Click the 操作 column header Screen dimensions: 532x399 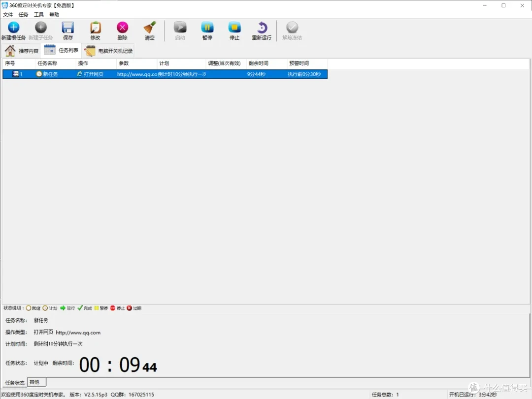point(97,63)
